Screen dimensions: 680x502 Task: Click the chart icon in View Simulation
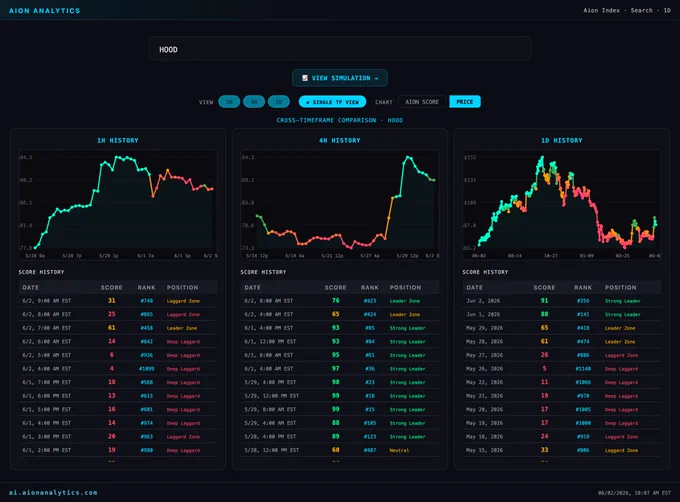305,78
